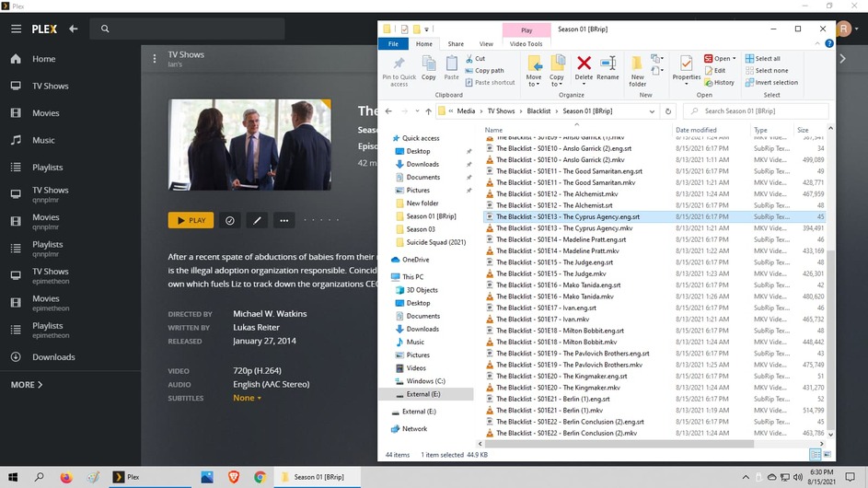
Task: Play the episode with PLAY button
Action: point(191,220)
